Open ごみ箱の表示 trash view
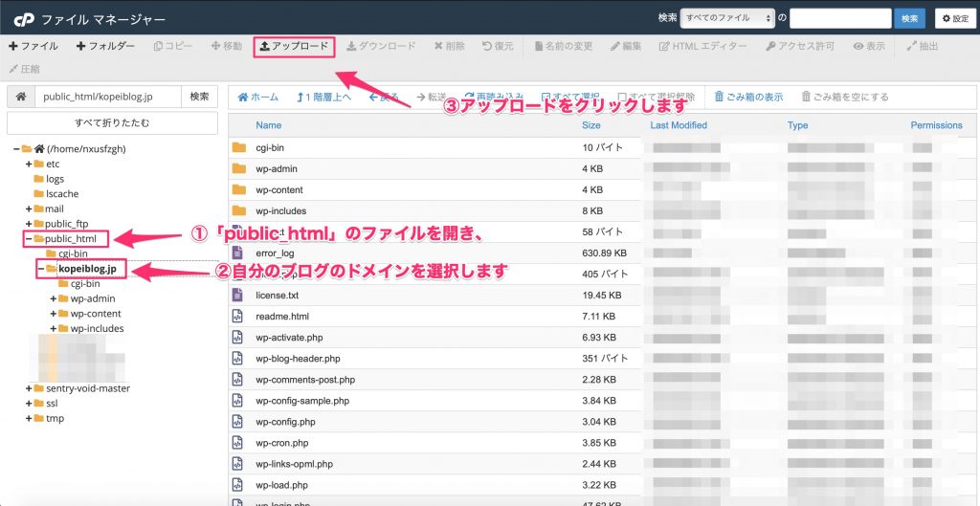 click(748, 97)
